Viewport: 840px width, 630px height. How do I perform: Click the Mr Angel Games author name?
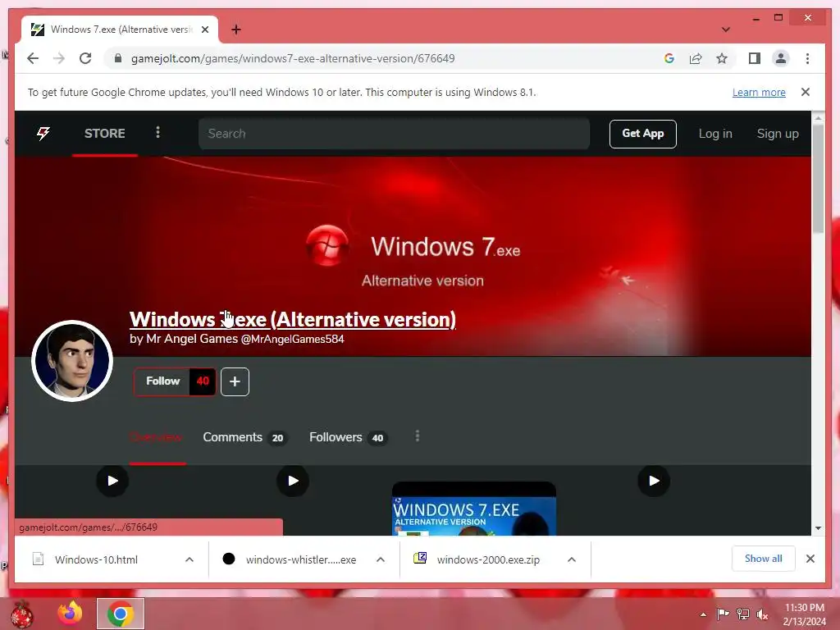tap(192, 339)
